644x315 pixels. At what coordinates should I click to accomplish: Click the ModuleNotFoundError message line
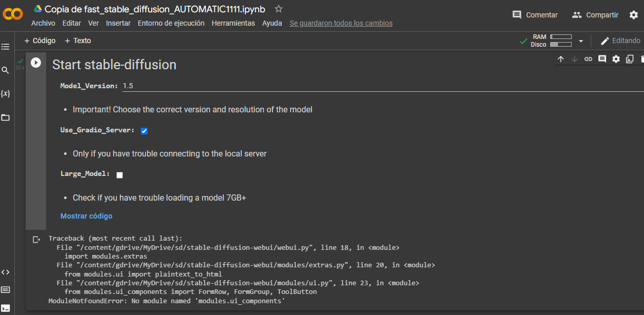[167, 301]
